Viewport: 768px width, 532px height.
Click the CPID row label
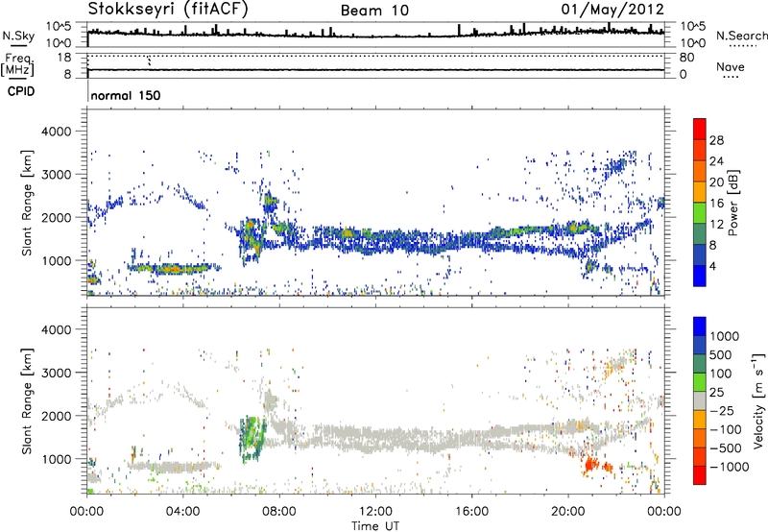(x=21, y=91)
